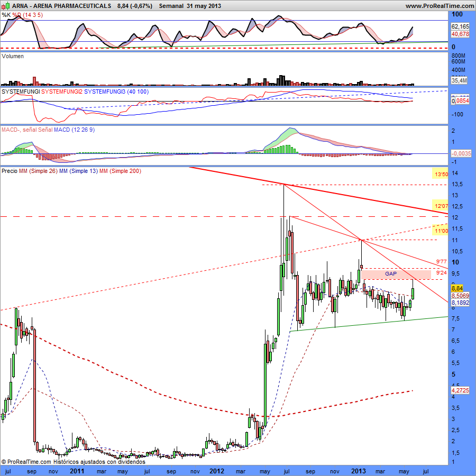Click the 6,5 price axis label

point(456,341)
